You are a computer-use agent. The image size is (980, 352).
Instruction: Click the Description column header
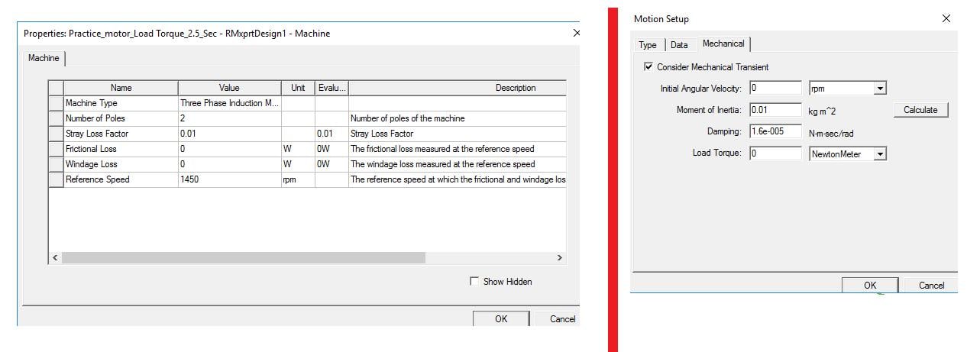(458, 88)
